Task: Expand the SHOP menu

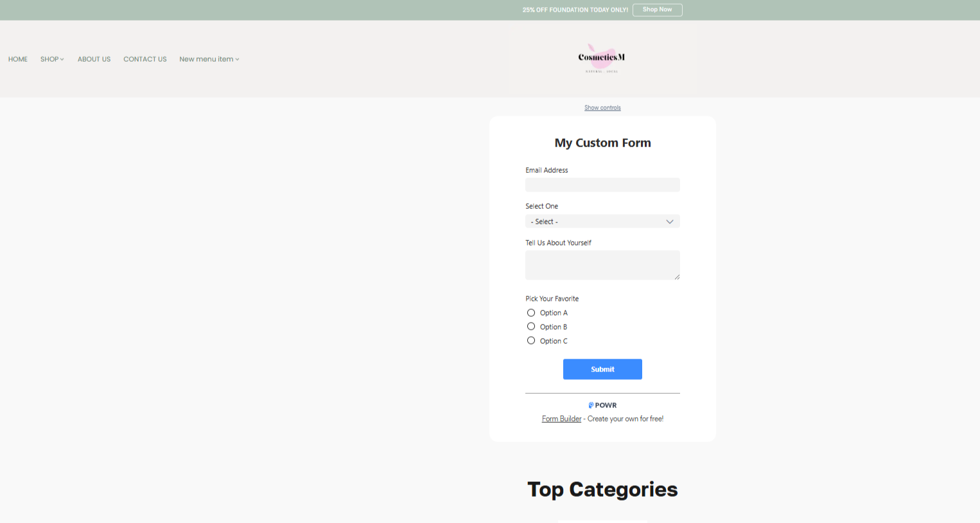Action: click(x=52, y=59)
